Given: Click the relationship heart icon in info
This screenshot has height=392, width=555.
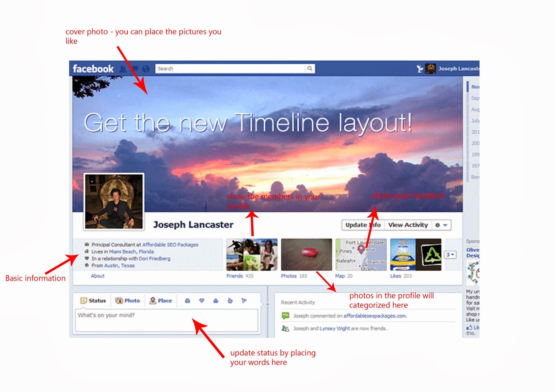Looking at the screenshot, I should coord(87,258).
